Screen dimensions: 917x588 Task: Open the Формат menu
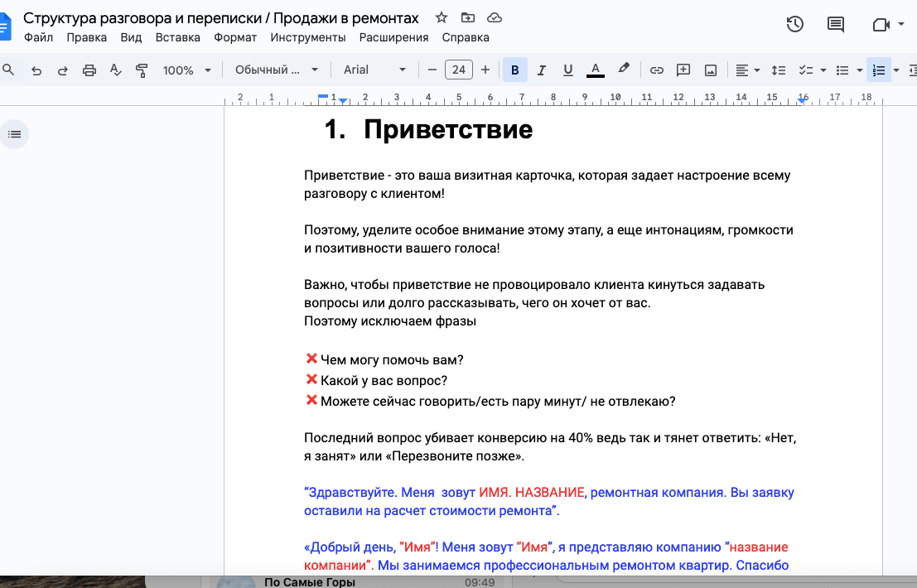click(235, 37)
